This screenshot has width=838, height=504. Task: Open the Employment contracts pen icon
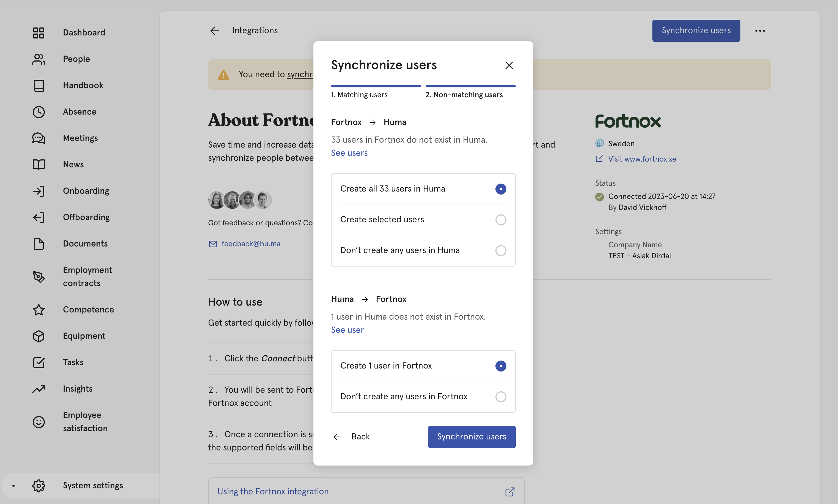pos(39,277)
